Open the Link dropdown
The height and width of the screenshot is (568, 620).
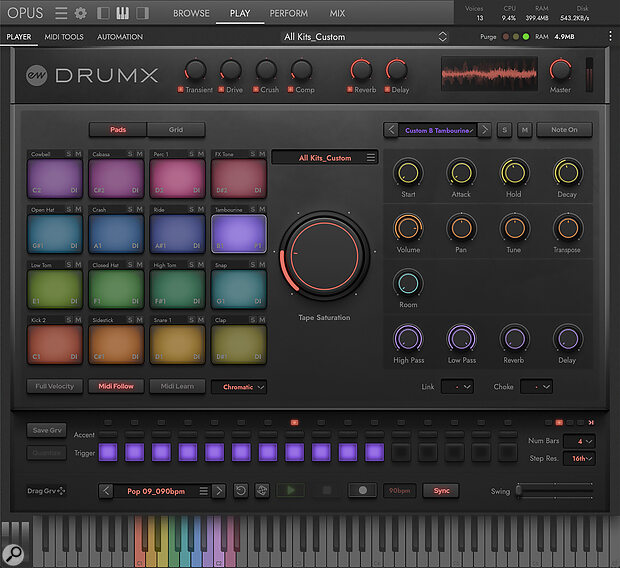457,386
